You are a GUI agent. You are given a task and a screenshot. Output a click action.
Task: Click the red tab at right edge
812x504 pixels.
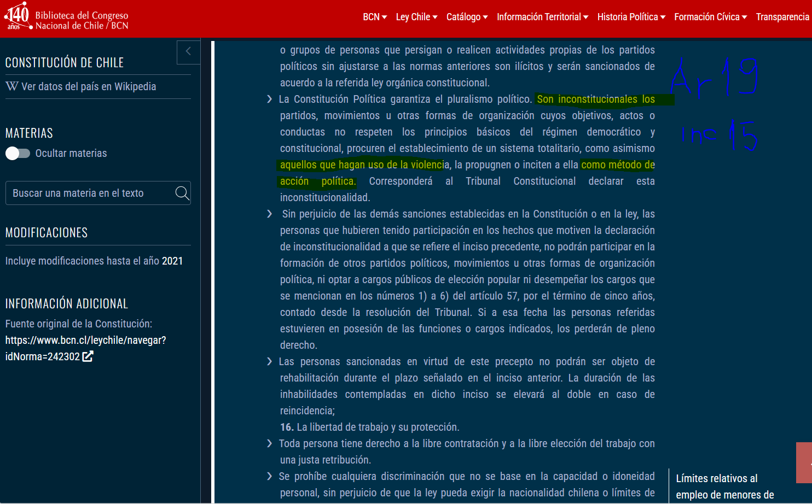(x=804, y=462)
